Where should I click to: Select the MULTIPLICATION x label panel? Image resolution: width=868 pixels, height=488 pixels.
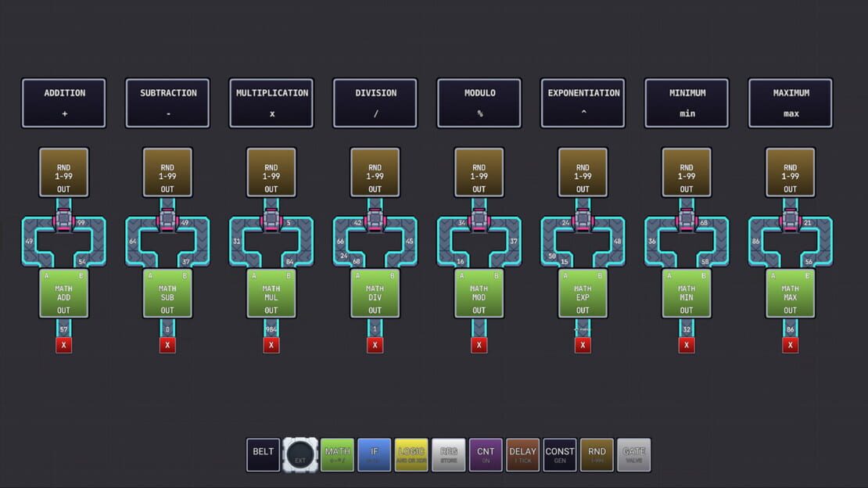(x=271, y=103)
